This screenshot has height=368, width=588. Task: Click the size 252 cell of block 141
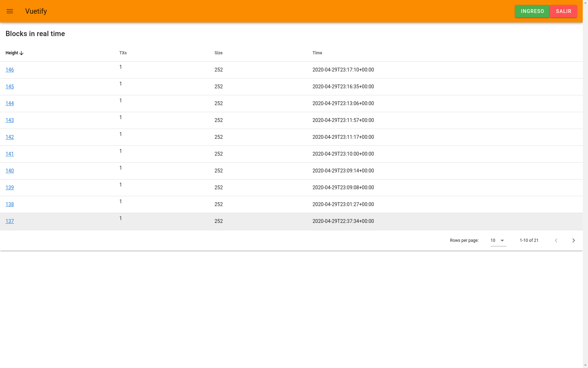click(x=219, y=154)
